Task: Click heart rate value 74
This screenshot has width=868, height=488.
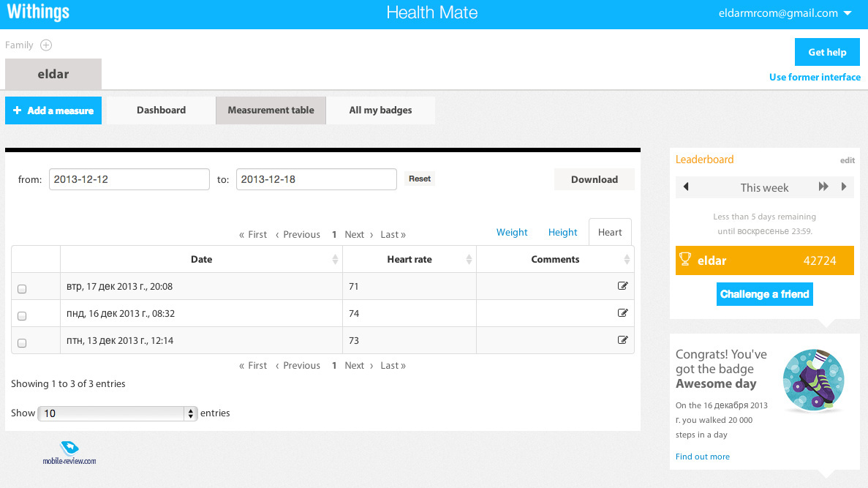Action: [x=354, y=314]
